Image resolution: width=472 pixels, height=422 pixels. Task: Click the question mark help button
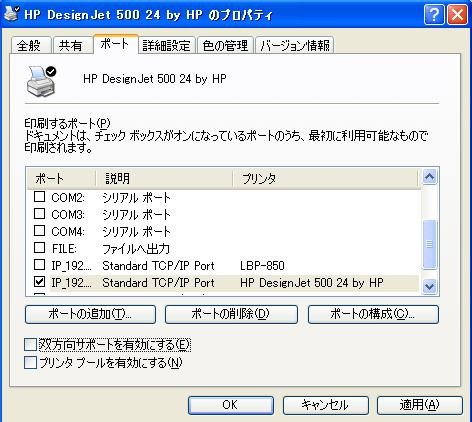point(434,15)
